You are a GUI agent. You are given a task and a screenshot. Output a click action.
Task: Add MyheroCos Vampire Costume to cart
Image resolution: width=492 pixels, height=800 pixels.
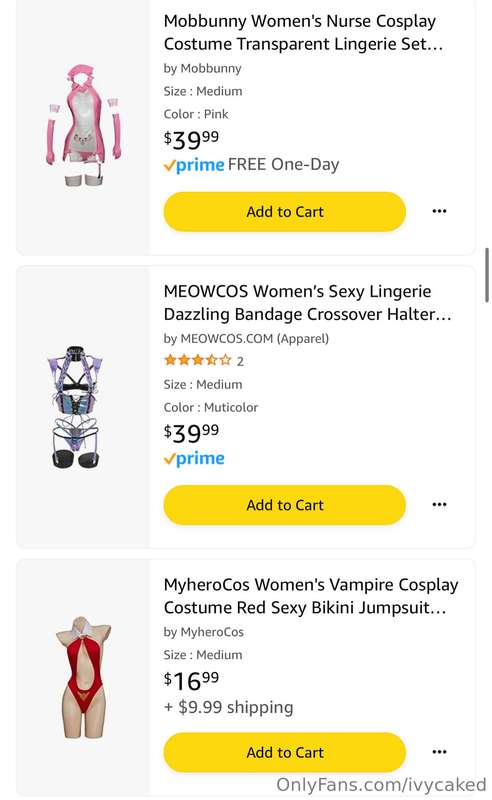click(x=284, y=753)
